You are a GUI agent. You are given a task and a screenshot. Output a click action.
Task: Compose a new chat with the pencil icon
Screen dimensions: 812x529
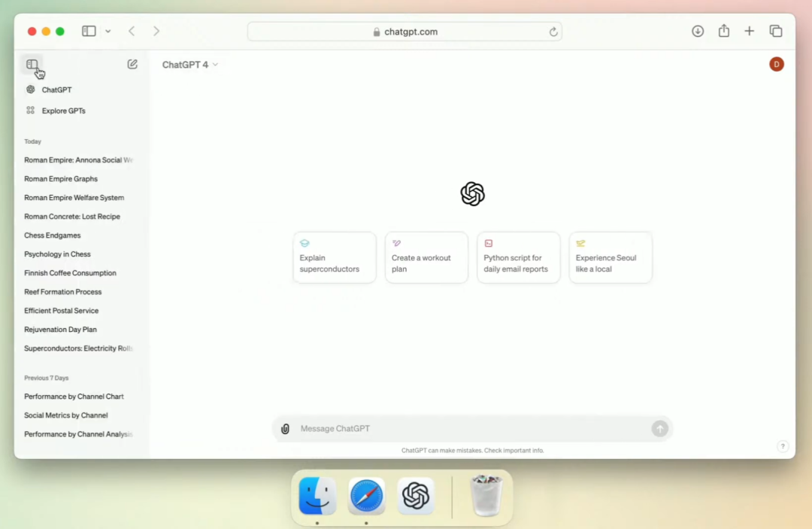pyautogui.click(x=132, y=64)
